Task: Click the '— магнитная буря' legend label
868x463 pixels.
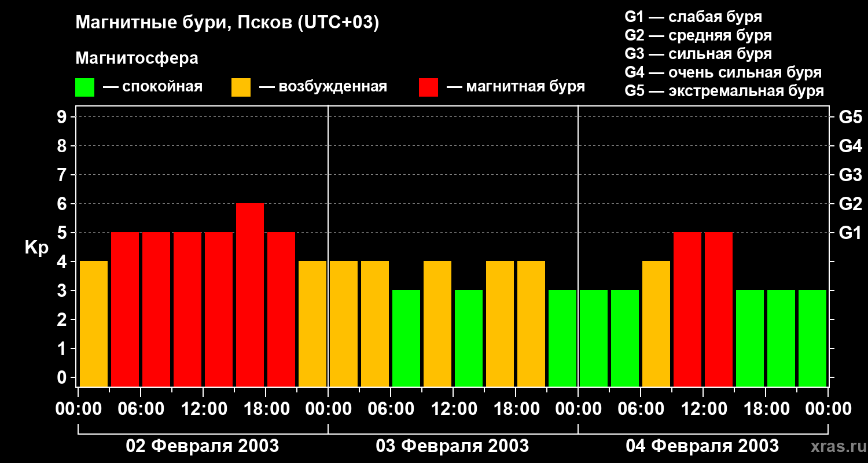Action: click(516, 87)
